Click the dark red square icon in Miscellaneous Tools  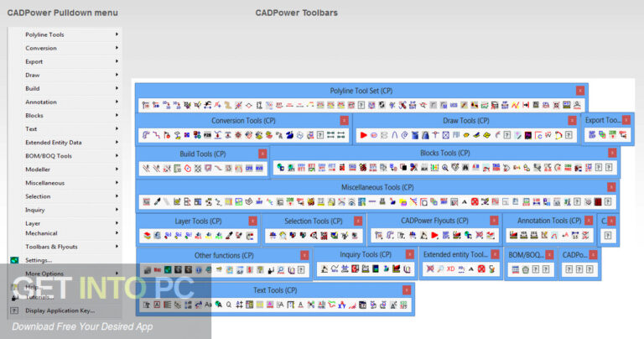coord(598,201)
